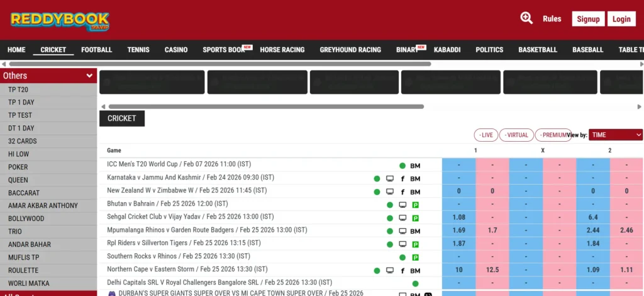
Task: Click the Signup button
Action: click(588, 19)
